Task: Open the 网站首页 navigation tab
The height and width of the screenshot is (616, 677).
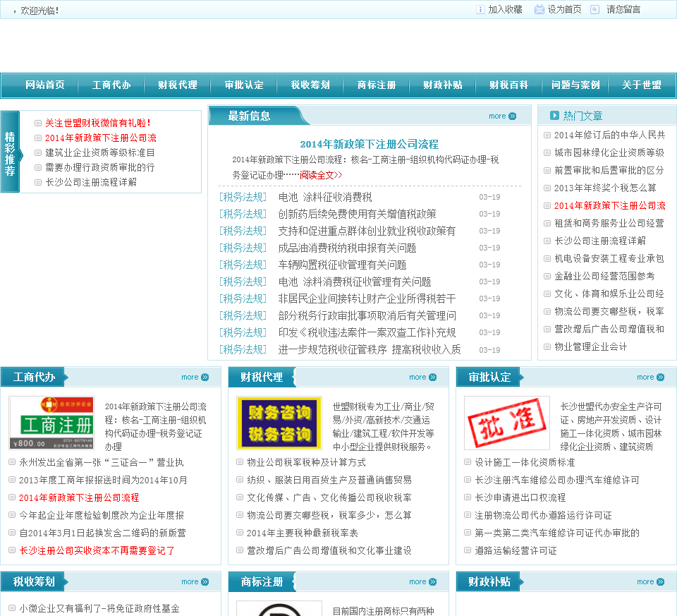Action: pyautogui.click(x=45, y=85)
